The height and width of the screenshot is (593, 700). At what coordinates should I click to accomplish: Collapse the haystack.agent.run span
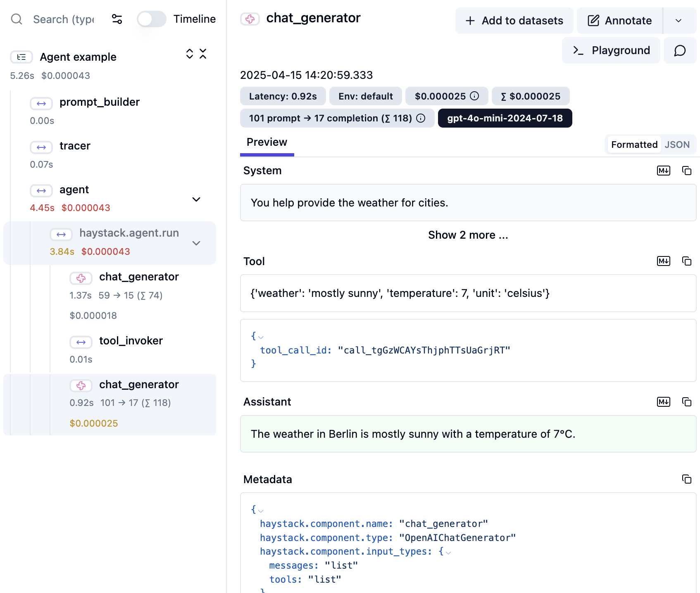click(x=196, y=243)
